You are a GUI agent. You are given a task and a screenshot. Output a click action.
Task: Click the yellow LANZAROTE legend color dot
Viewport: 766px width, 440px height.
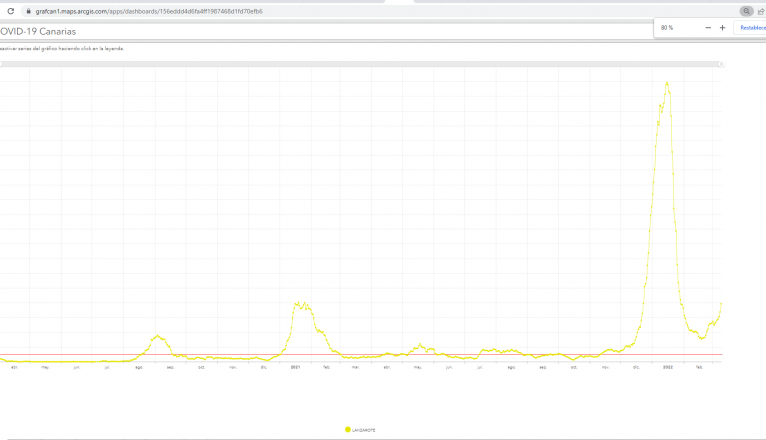[348, 430]
